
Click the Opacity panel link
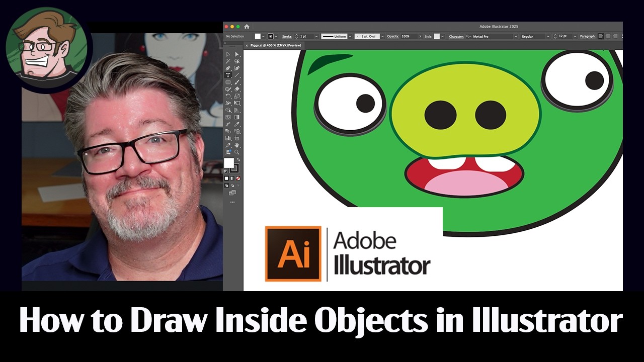tap(393, 36)
